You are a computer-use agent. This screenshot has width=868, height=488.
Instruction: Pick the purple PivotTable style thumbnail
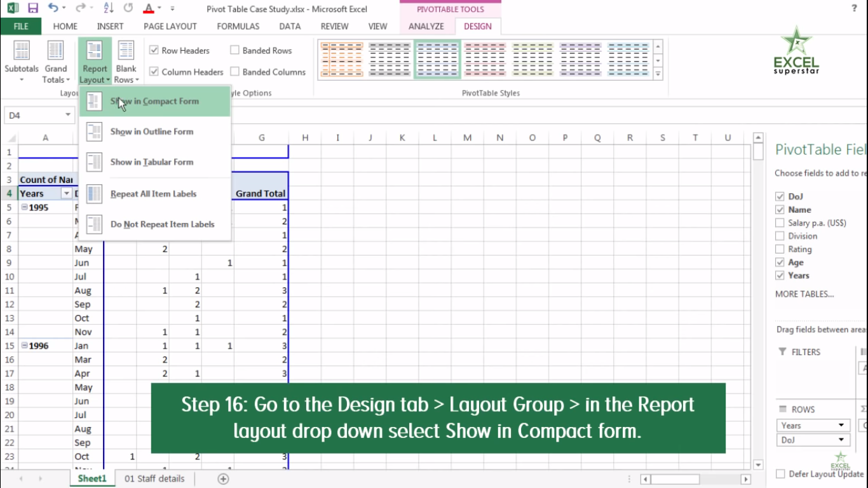(x=580, y=60)
